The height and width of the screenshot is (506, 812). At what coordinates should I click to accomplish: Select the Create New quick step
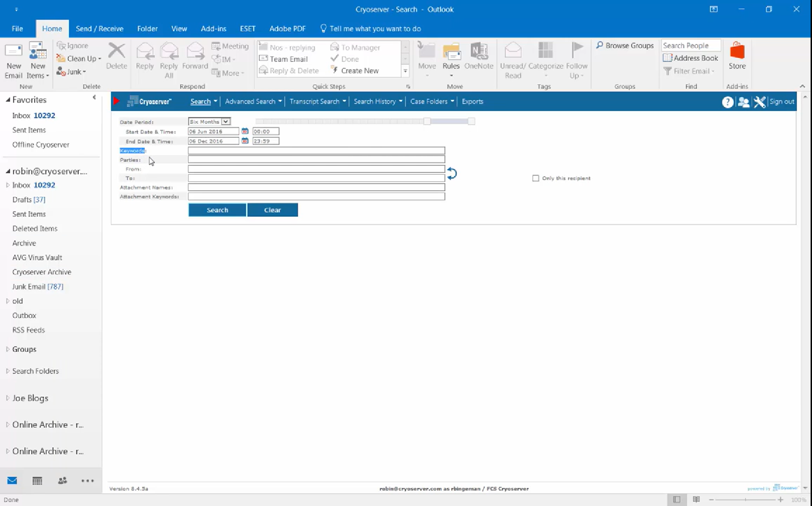point(354,71)
